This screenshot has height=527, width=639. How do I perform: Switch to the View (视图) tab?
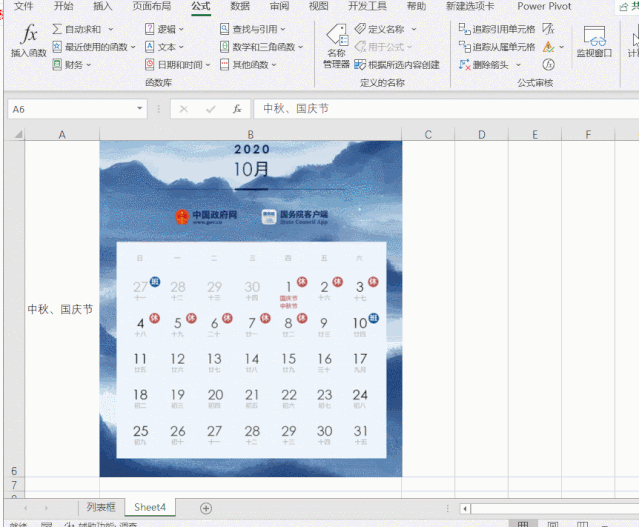318,6
